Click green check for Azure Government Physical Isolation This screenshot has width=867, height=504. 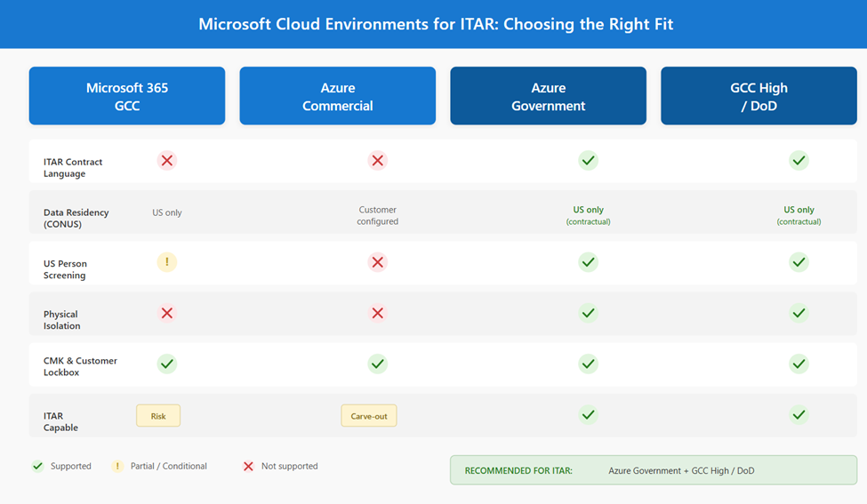[x=588, y=313]
